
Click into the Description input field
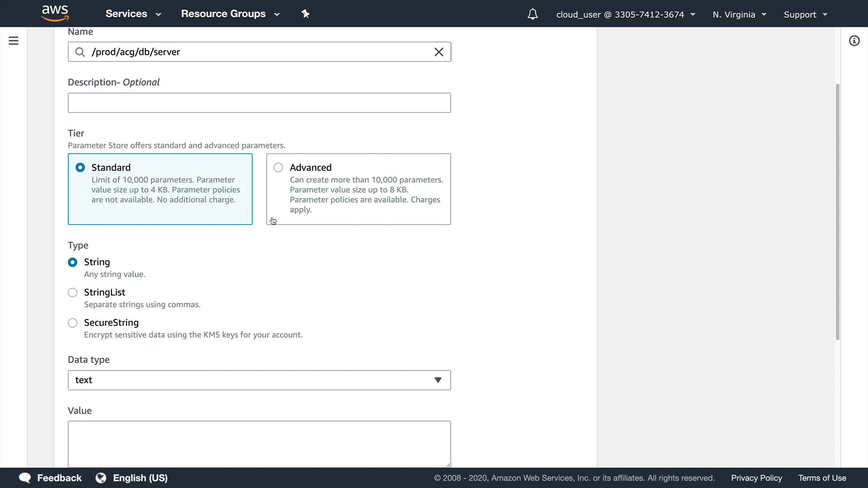(x=259, y=103)
